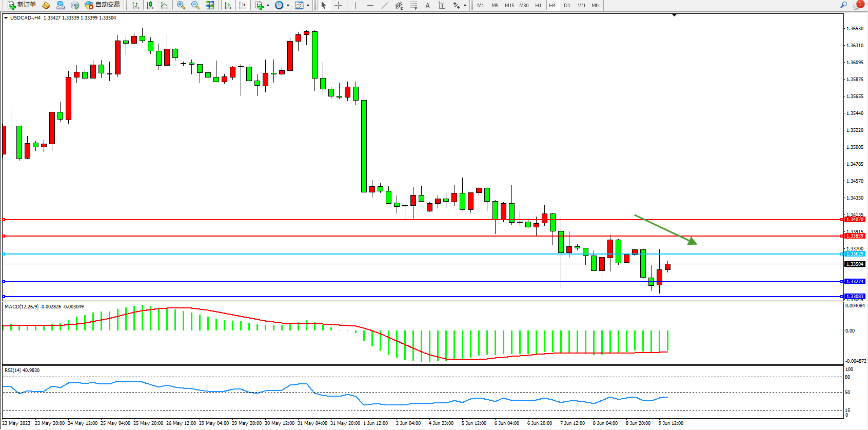Select the Crosshair tool
868x430 pixels.
[339, 5]
